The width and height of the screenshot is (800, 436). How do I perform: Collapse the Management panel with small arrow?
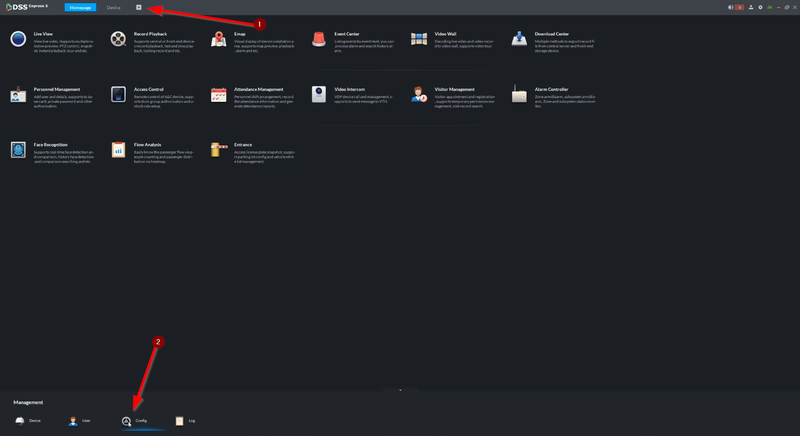[x=400, y=390]
